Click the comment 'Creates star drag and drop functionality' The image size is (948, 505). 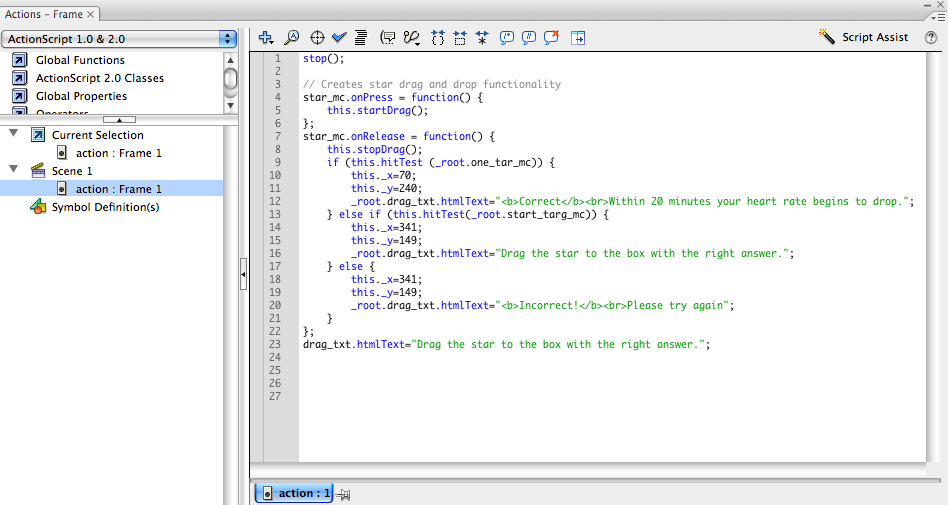(x=432, y=84)
